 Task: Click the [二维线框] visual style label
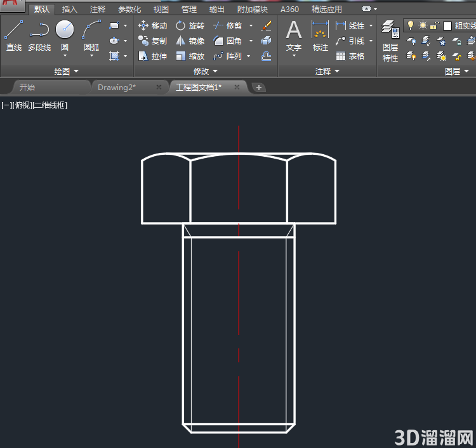pyautogui.click(x=50, y=105)
